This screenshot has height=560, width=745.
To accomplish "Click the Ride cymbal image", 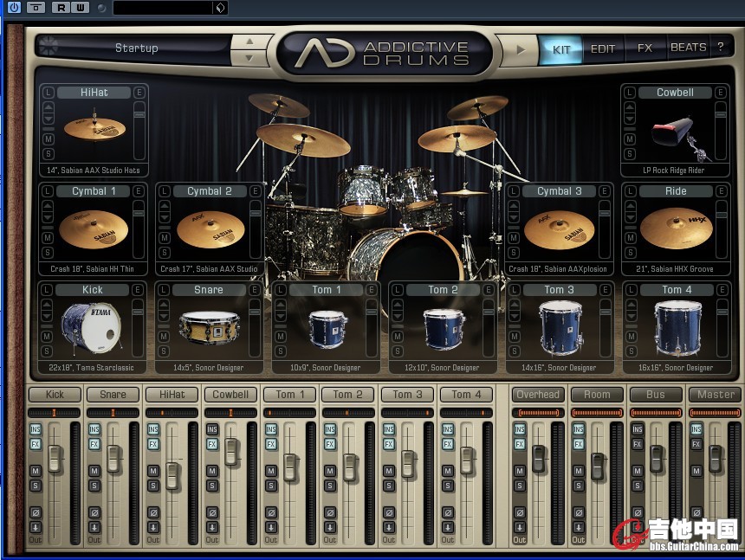I will pos(676,229).
